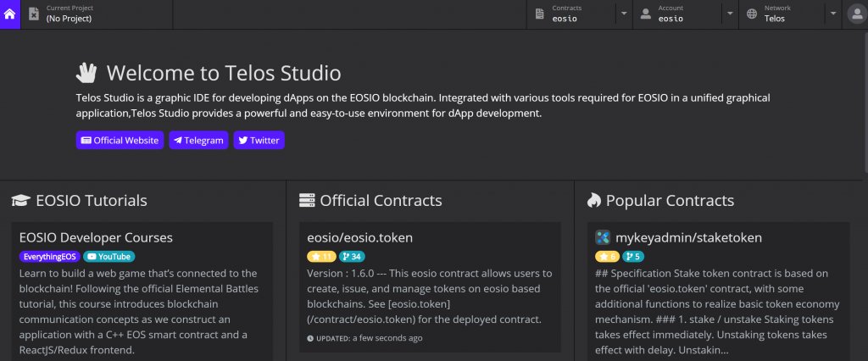
Task: Open the Official Website button
Action: click(x=120, y=140)
